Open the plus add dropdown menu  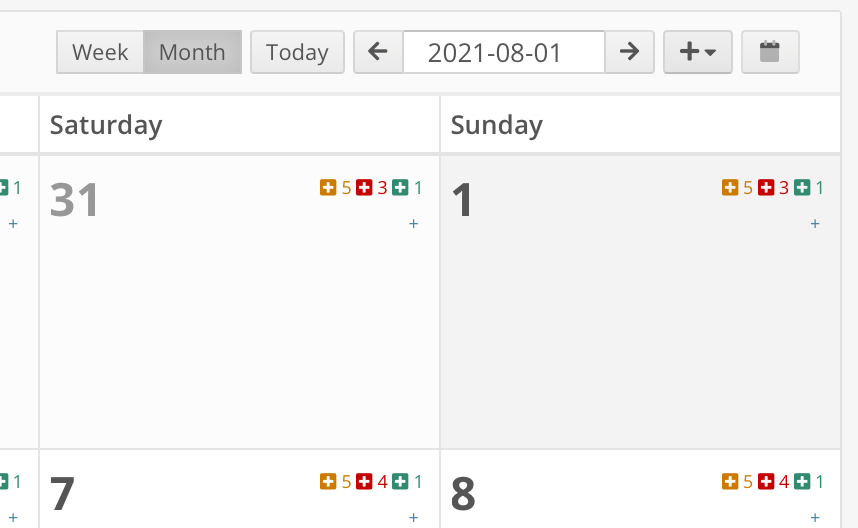698,52
